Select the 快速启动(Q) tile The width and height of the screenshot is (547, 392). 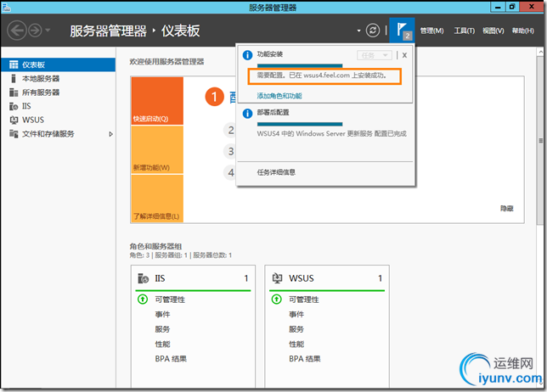coord(157,101)
